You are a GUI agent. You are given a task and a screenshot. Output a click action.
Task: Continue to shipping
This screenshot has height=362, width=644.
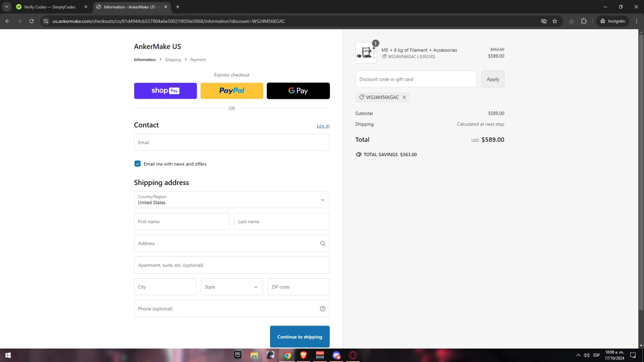(x=300, y=337)
